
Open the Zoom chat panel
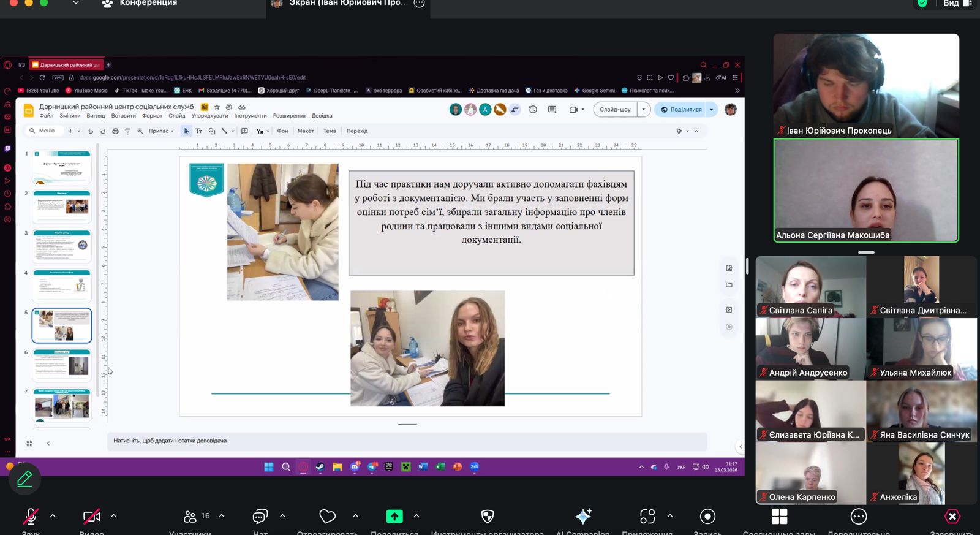point(260,517)
